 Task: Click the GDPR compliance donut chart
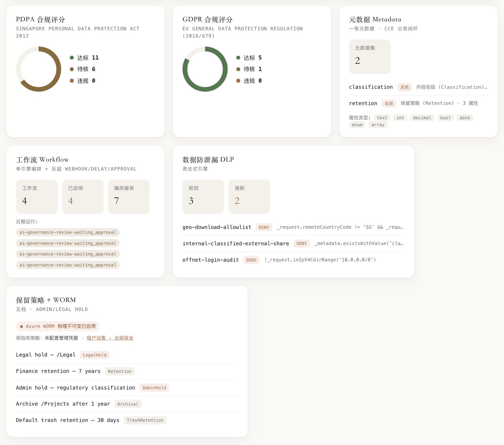tap(205, 69)
